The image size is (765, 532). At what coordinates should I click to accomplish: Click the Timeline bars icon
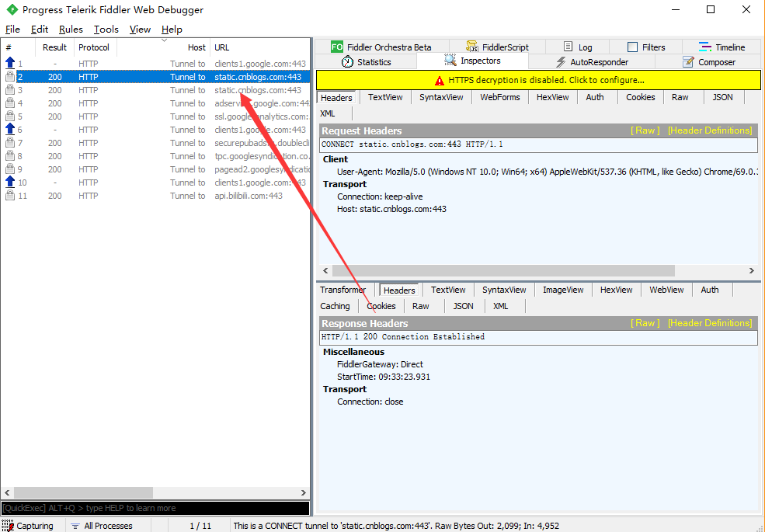coord(704,47)
